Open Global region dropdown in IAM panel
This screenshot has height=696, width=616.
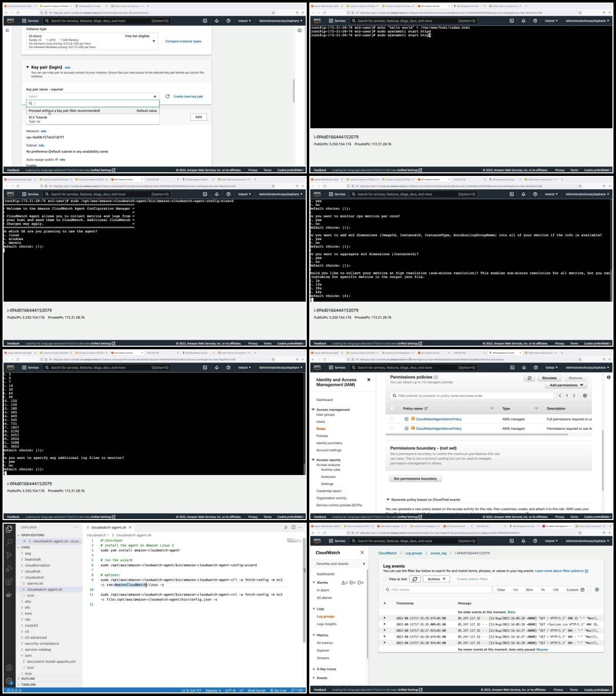[x=551, y=368]
